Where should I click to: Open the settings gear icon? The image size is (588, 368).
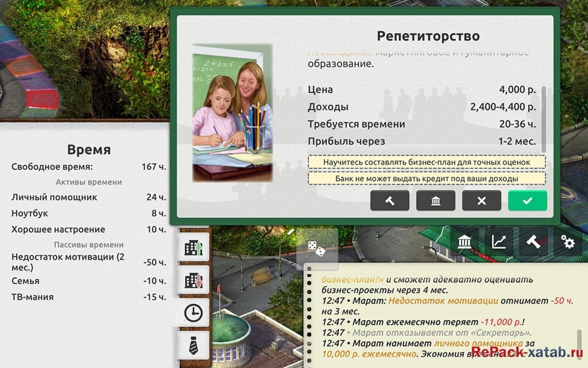pos(567,242)
